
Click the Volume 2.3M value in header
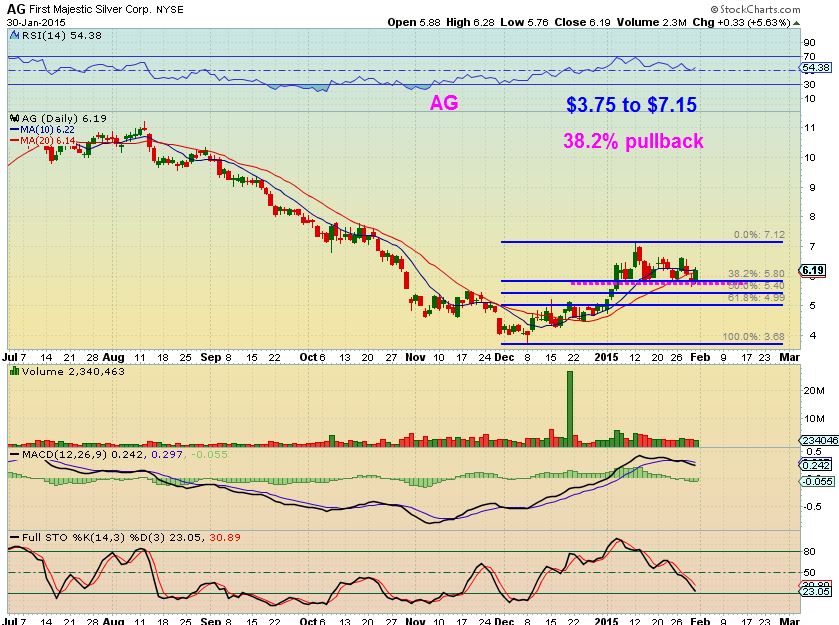click(x=651, y=22)
